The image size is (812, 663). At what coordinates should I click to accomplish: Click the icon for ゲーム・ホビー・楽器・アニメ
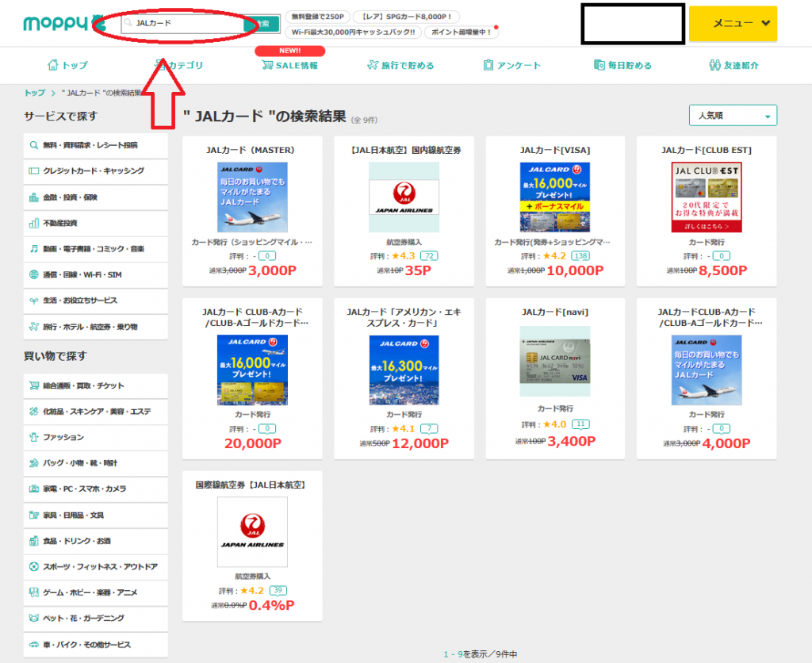(33, 592)
